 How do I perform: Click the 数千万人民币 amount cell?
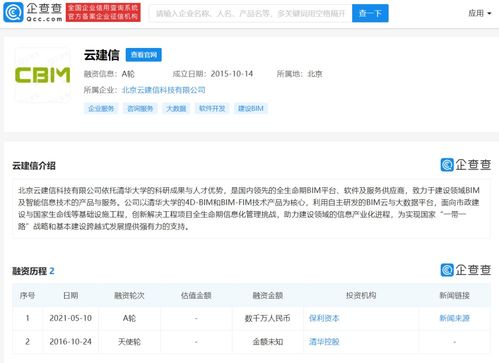pyautogui.click(x=267, y=318)
